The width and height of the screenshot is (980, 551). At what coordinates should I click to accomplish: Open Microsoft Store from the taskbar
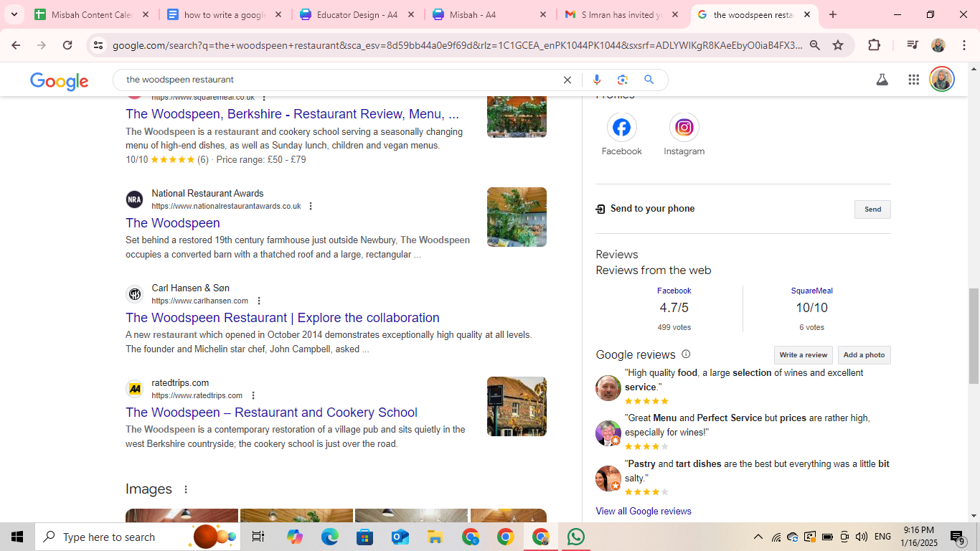point(364,537)
